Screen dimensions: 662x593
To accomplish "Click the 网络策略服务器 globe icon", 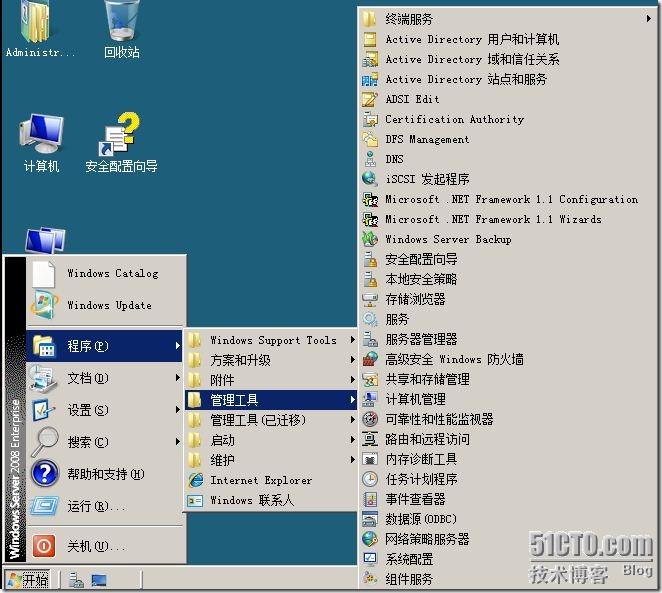I will [x=370, y=539].
